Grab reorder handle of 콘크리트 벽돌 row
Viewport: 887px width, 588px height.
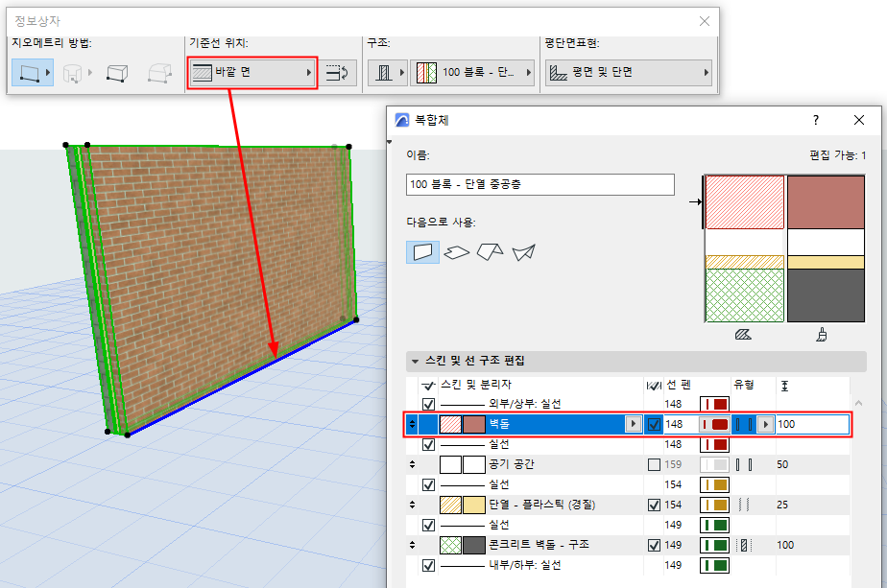(x=412, y=545)
